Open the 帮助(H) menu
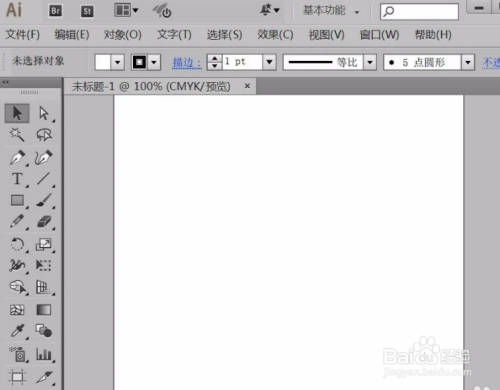 (x=433, y=35)
